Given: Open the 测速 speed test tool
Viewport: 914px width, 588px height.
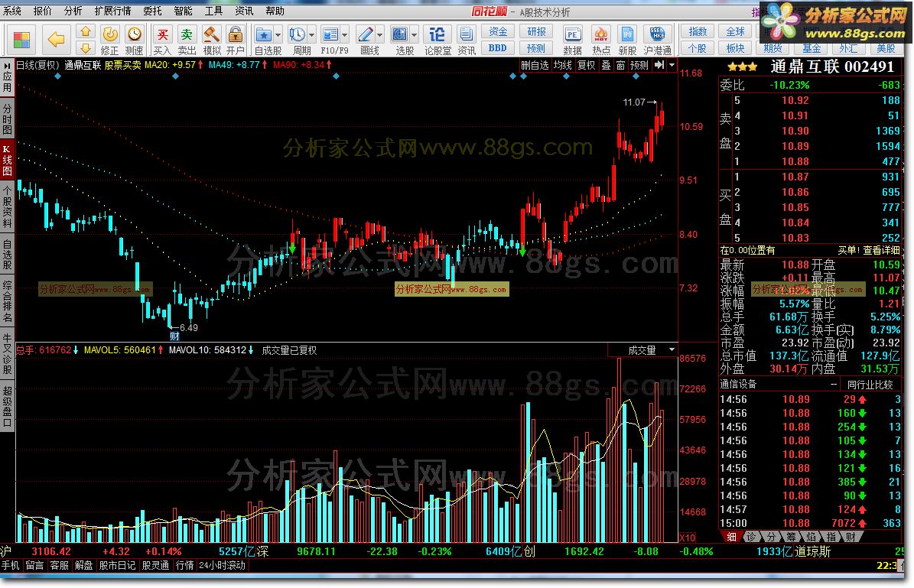Looking at the screenshot, I should tap(134, 41).
